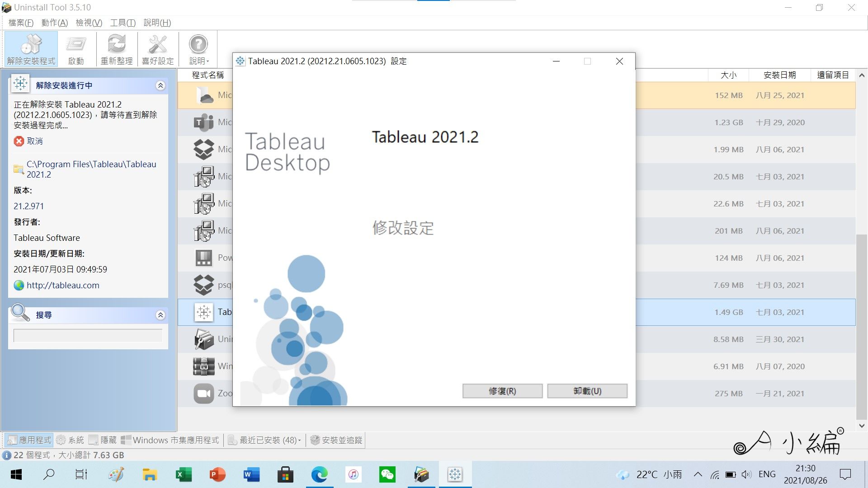
Task: Click the 275 MB size cell
Action: point(729,394)
